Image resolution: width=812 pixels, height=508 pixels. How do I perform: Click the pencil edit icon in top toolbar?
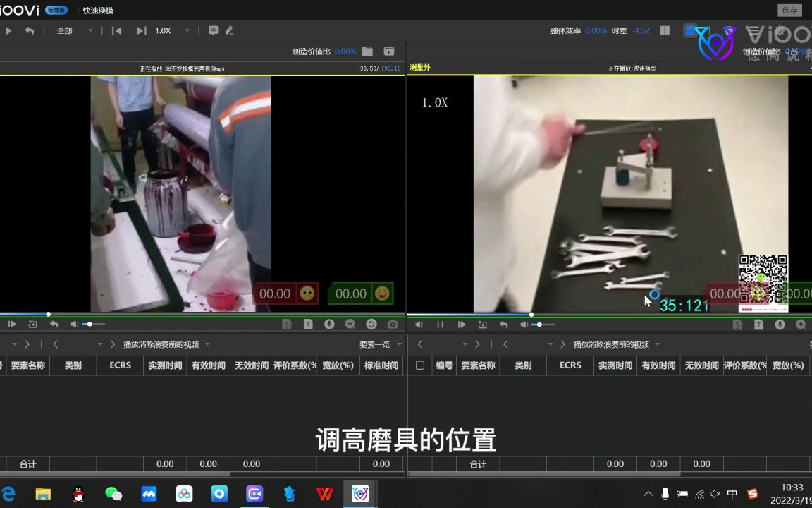point(229,30)
